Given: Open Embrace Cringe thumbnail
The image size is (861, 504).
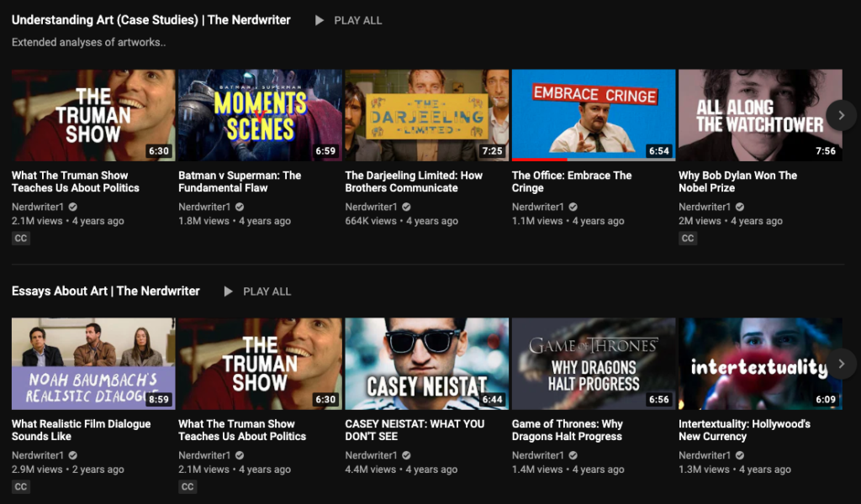Looking at the screenshot, I should coord(594,115).
